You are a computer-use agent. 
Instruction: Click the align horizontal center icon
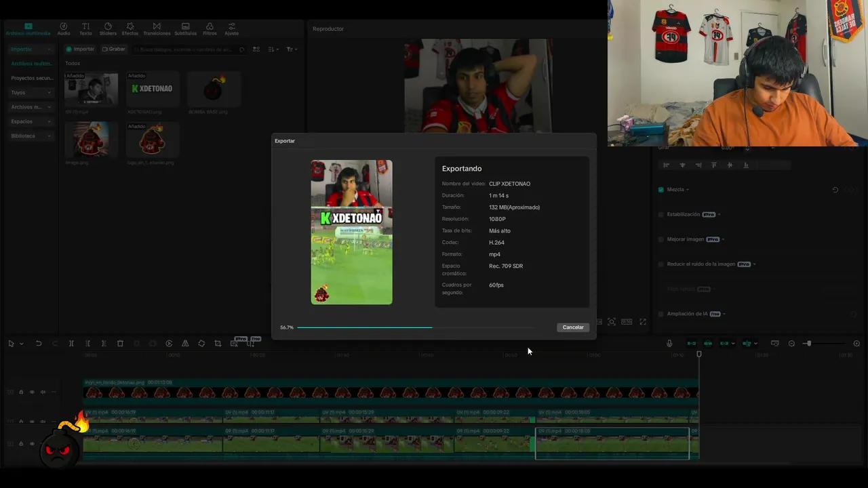pos(682,165)
